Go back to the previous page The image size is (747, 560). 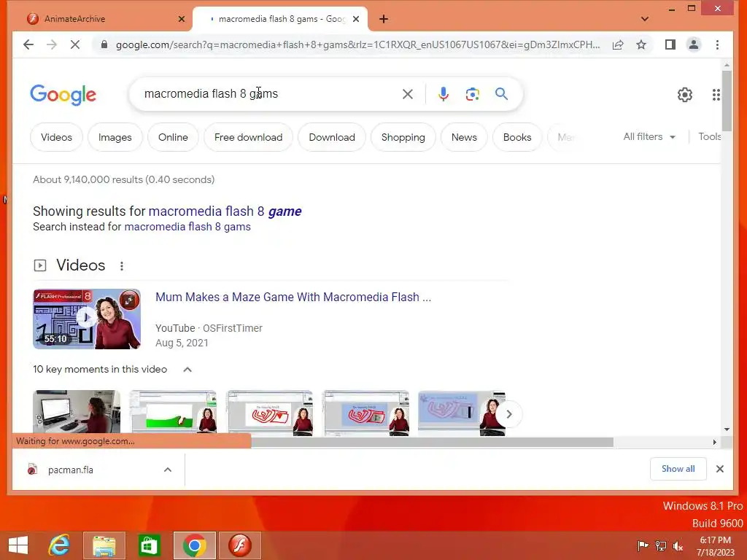click(28, 44)
